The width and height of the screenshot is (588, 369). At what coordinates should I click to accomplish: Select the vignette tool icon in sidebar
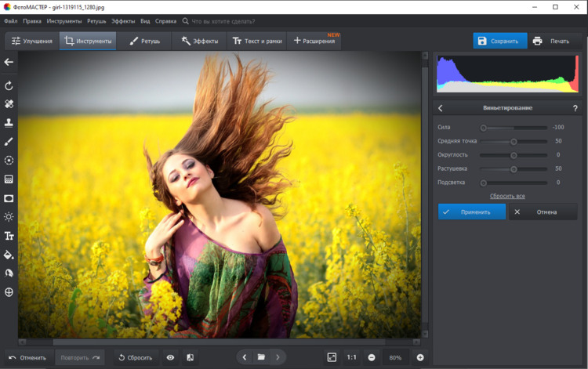pyautogui.click(x=9, y=198)
